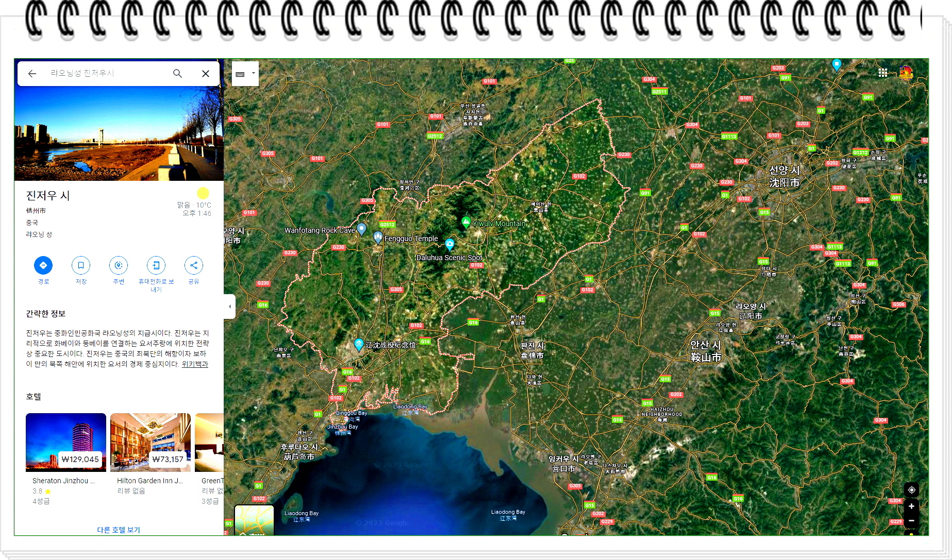Viewport: 952px width, 560px height.
Task: Click the Daluhua Scenic Spot camera pin
Action: pos(450,245)
